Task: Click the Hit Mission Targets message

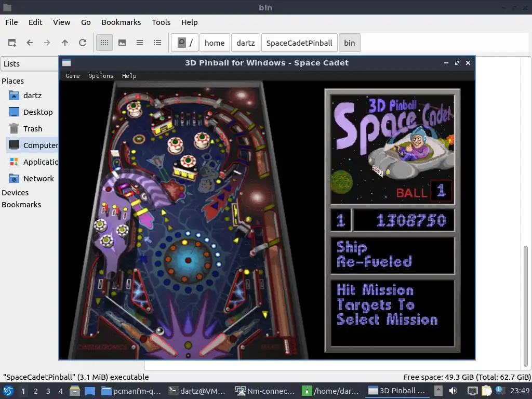Action: tap(393, 313)
